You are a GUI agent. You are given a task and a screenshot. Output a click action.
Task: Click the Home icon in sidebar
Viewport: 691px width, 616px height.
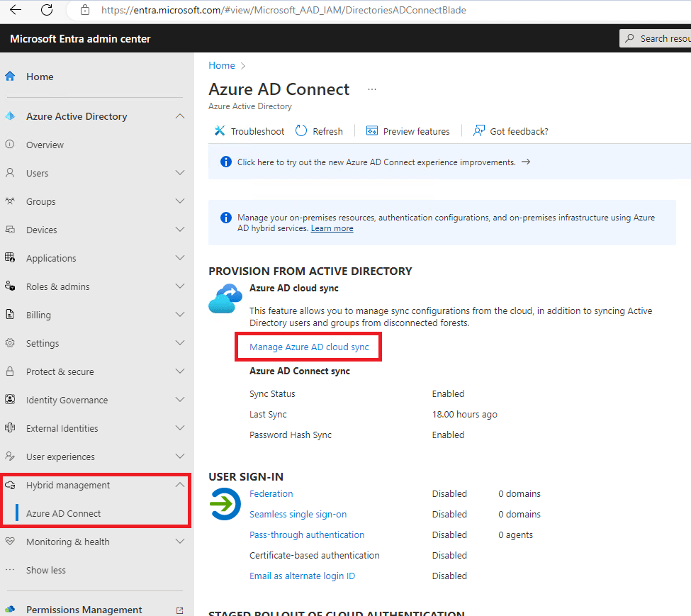coord(10,77)
